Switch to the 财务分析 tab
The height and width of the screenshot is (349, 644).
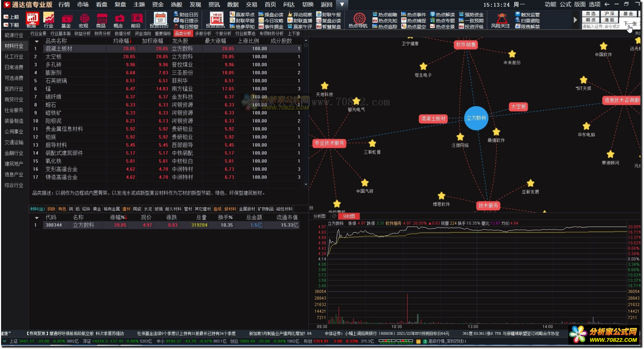click(x=103, y=34)
